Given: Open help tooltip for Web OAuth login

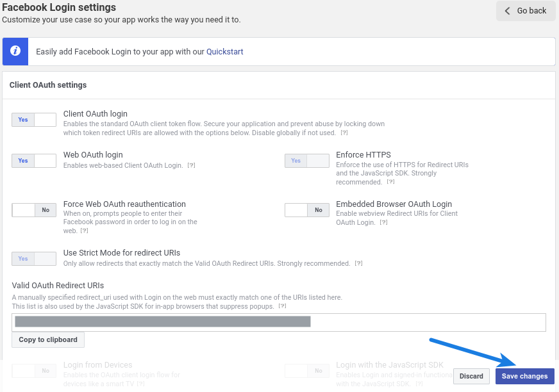Looking at the screenshot, I should point(192,165).
